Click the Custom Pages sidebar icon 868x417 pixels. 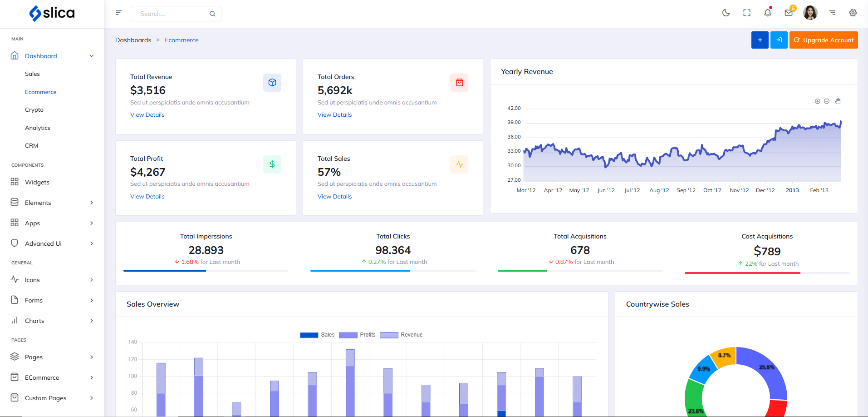(15, 397)
